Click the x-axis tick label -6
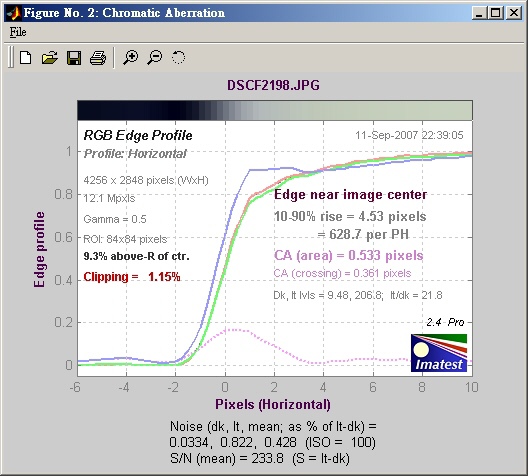The height and width of the screenshot is (476, 528). tap(75, 387)
